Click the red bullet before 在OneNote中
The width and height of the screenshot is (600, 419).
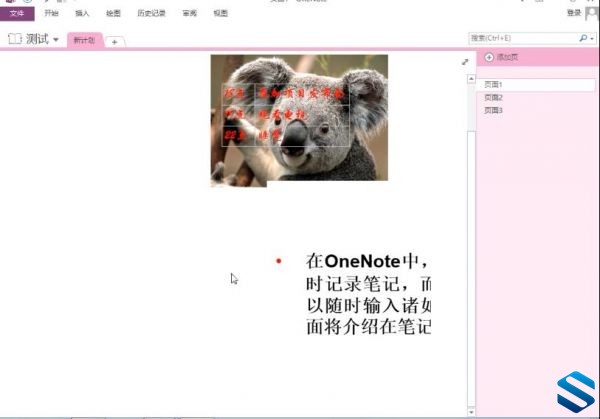[279, 261]
